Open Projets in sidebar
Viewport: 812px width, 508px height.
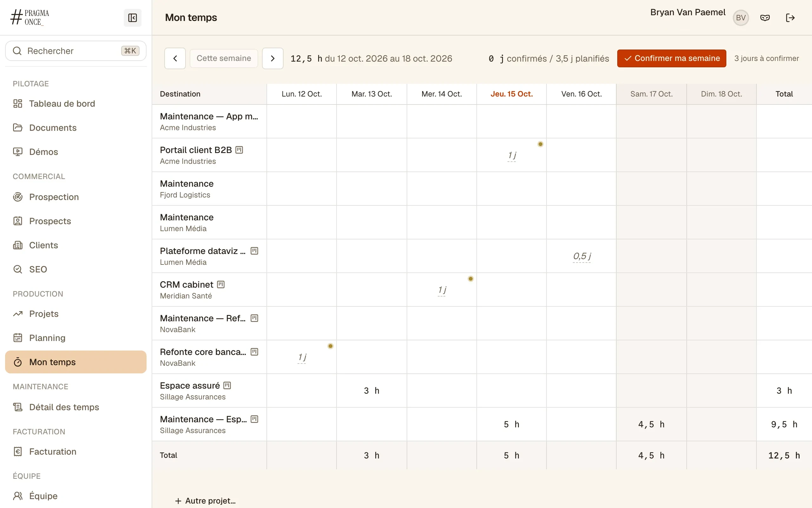(x=76, y=314)
